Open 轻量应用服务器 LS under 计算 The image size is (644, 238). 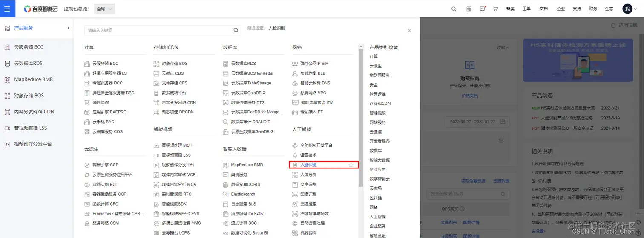coord(109,73)
